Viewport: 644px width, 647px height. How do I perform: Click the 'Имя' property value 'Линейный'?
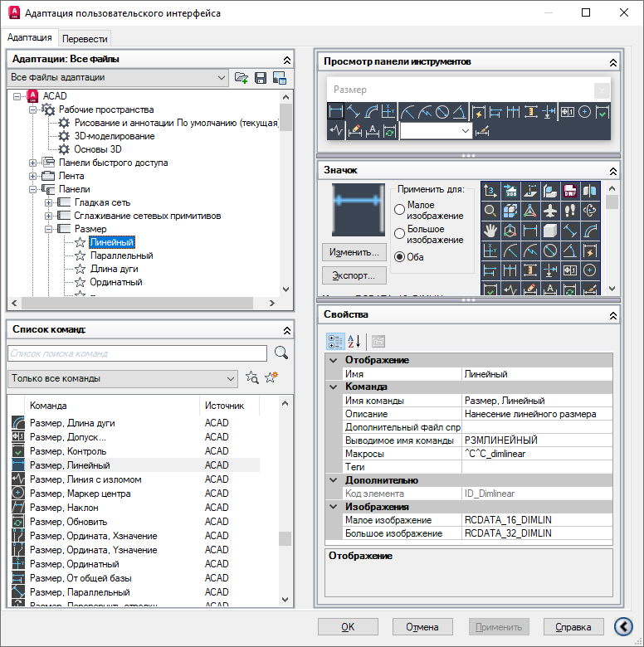(x=537, y=374)
